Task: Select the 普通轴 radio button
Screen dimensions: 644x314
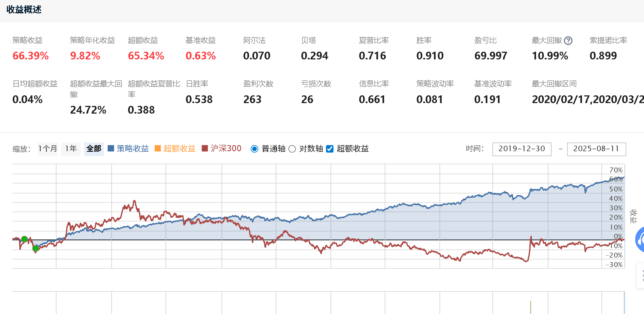Action: point(254,149)
